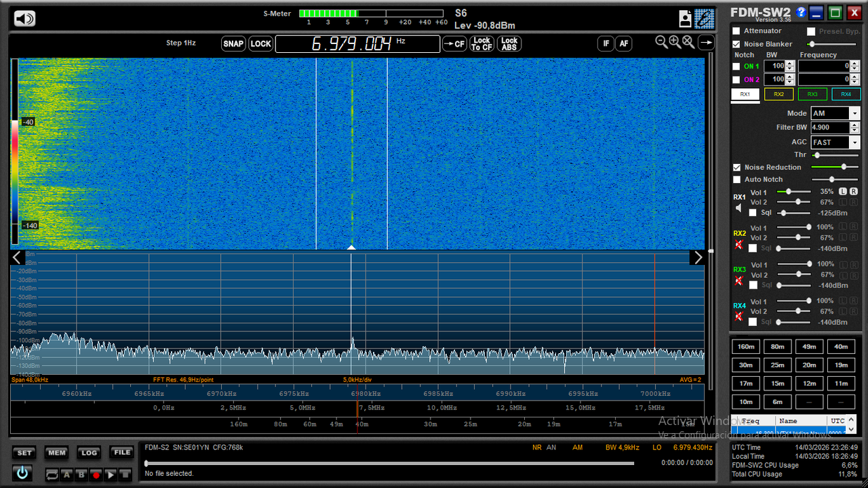Enable RX1 Sql squelch checkbox

(x=753, y=213)
